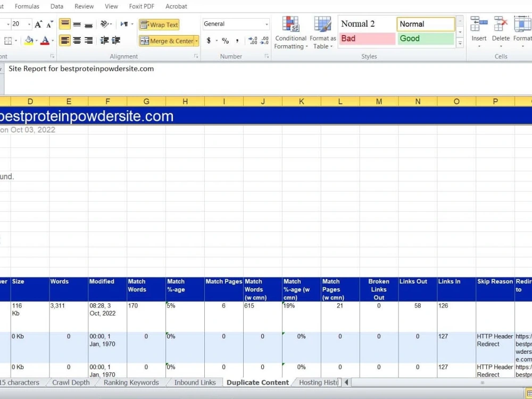Apply the Normal 2 cell style
532x399 pixels.
coord(367,24)
